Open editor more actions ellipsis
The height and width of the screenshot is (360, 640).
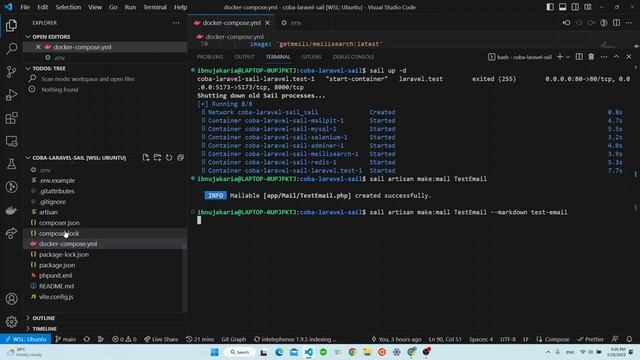pyautogui.click(x=629, y=23)
